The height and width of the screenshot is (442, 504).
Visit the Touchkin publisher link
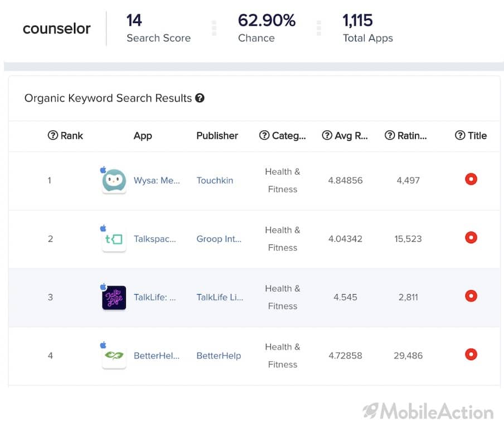tap(215, 180)
